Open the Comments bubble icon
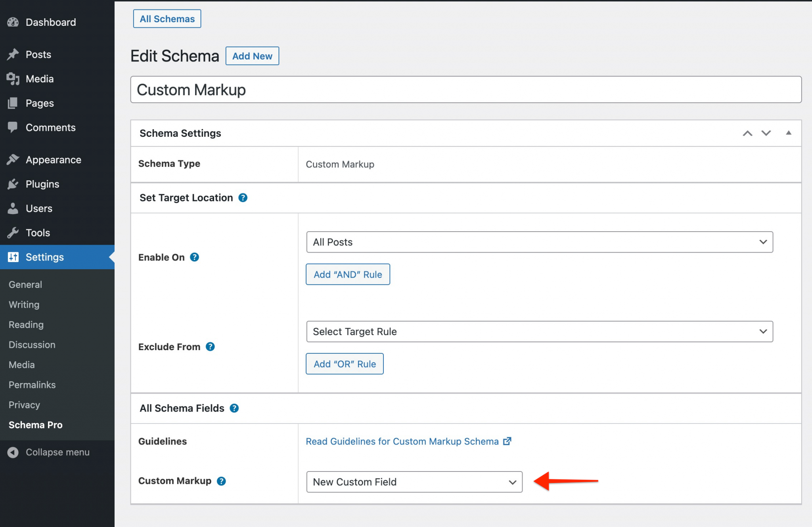Viewport: 812px width, 527px height. (x=13, y=127)
